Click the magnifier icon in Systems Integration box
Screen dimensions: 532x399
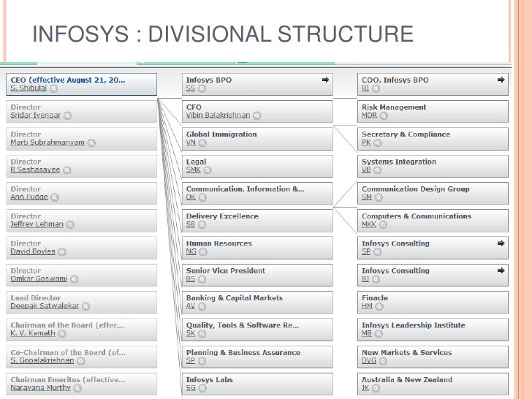click(x=377, y=170)
